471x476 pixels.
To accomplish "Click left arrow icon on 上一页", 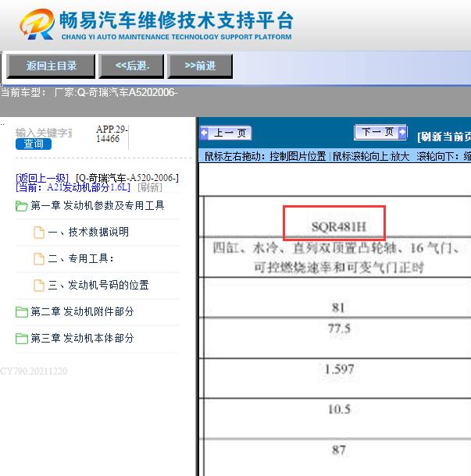I will [x=204, y=133].
